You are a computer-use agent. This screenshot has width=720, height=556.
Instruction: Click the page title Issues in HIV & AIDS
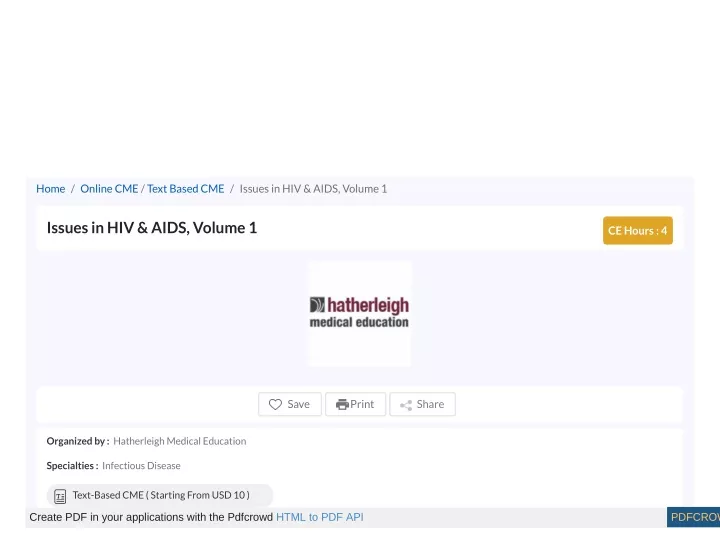[152, 228]
